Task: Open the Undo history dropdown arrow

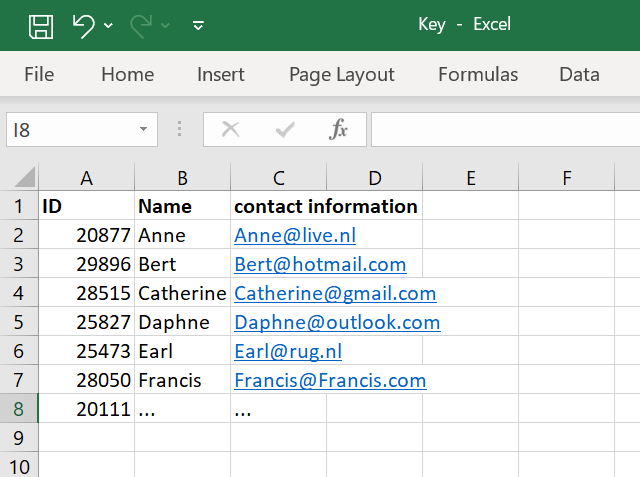Action: pyautogui.click(x=108, y=25)
